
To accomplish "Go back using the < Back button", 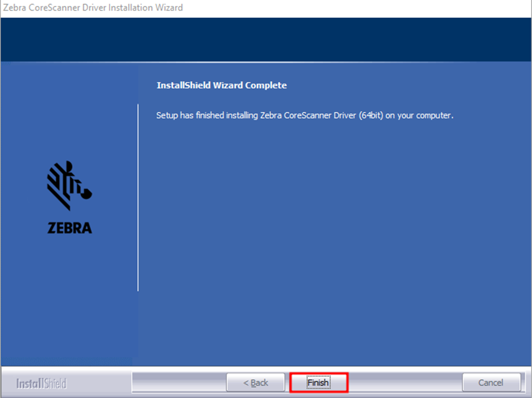I will coord(256,382).
